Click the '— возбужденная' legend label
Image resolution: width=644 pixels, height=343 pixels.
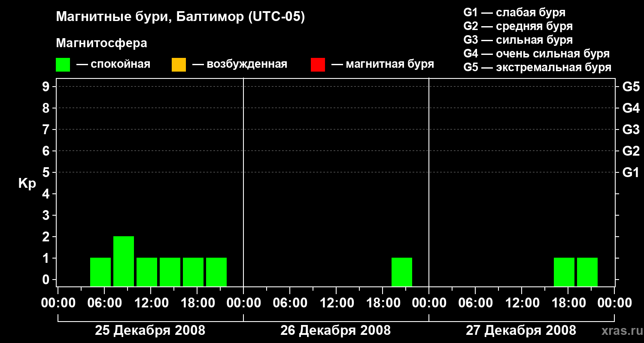240,65
